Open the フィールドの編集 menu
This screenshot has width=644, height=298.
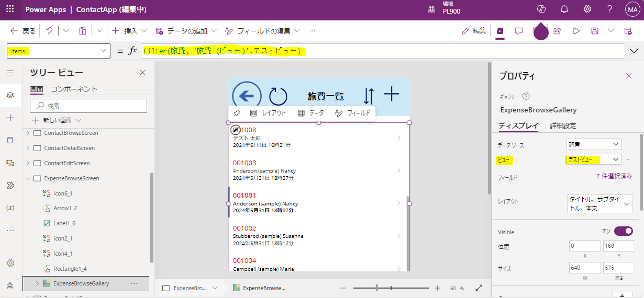click(262, 31)
